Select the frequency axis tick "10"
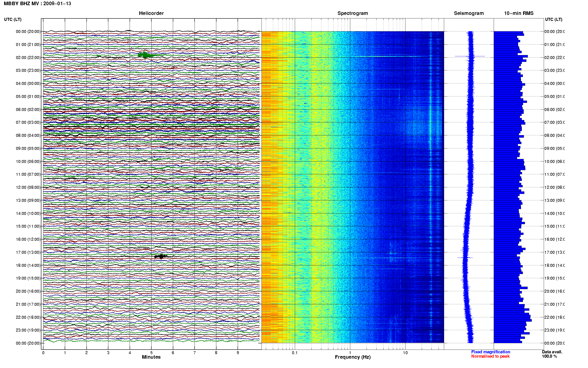The width and height of the screenshot is (588, 368). [x=405, y=353]
